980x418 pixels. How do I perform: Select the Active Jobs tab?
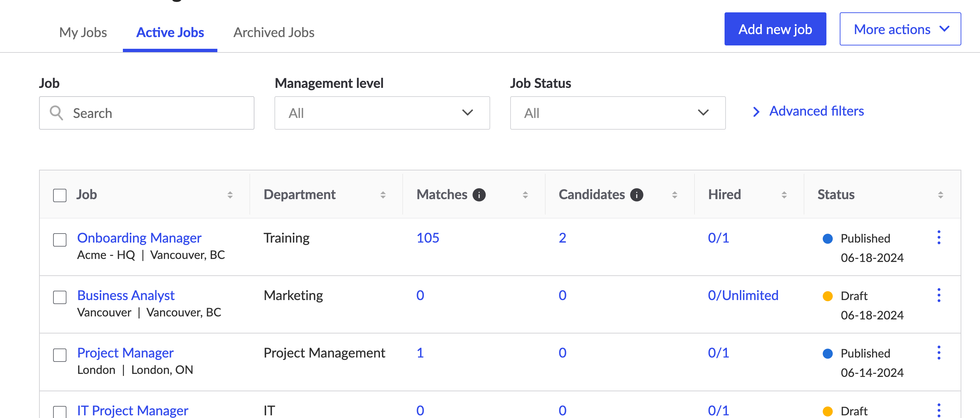170,32
